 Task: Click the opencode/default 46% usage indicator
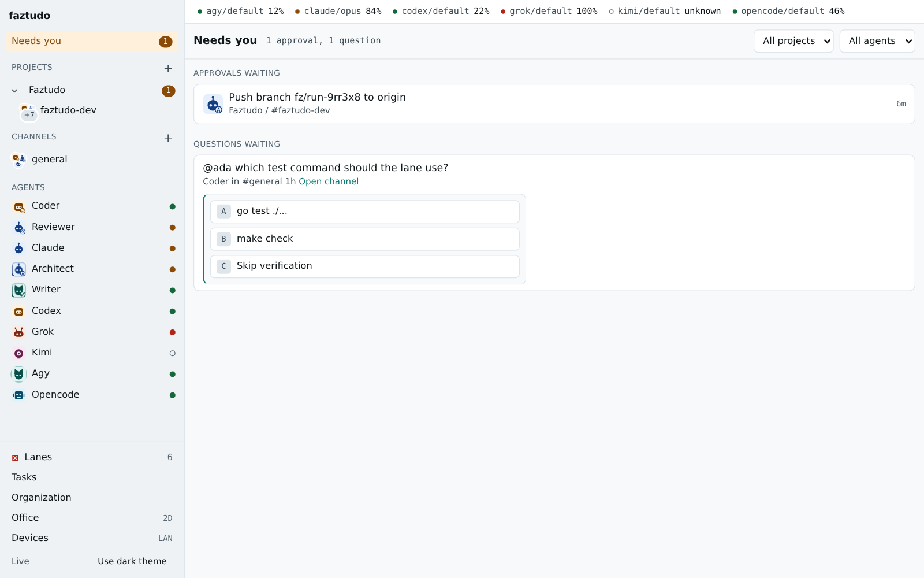coord(788,11)
